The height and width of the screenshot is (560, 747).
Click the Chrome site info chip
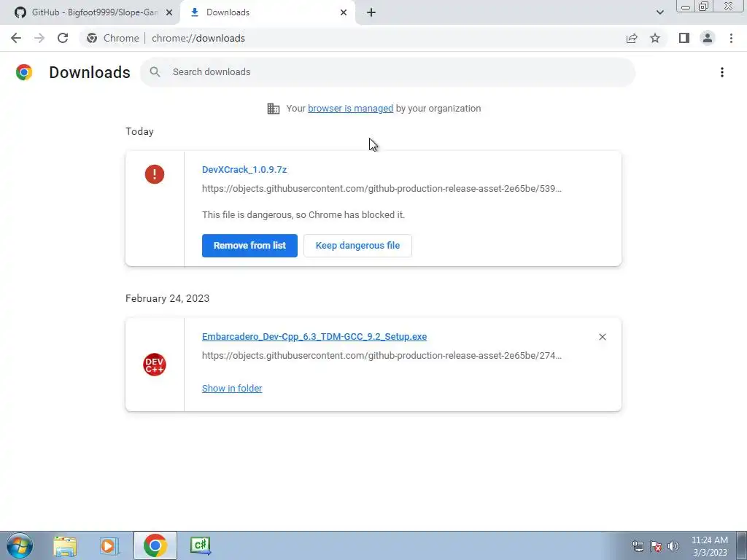[113, 38]
